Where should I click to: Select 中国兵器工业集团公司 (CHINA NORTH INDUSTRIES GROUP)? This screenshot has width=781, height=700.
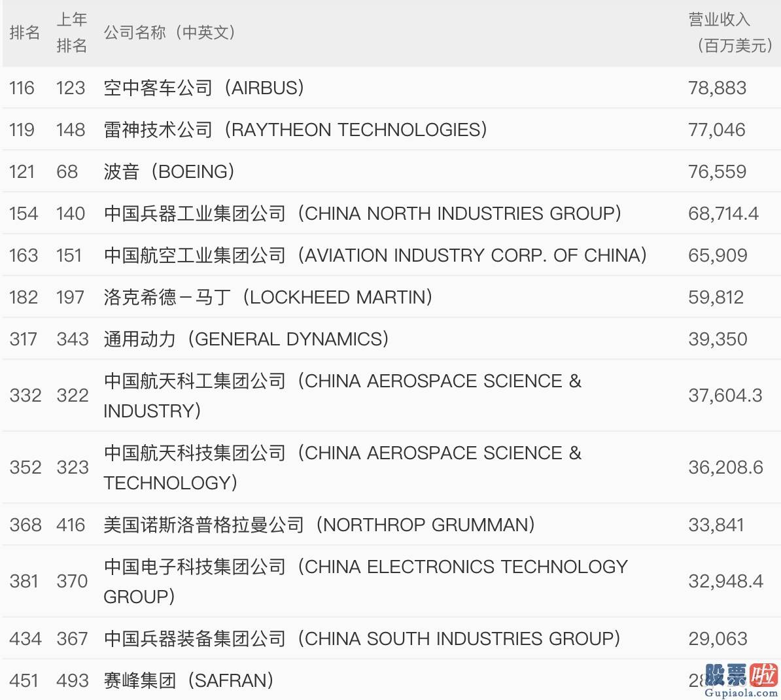(x=362, y=213)
